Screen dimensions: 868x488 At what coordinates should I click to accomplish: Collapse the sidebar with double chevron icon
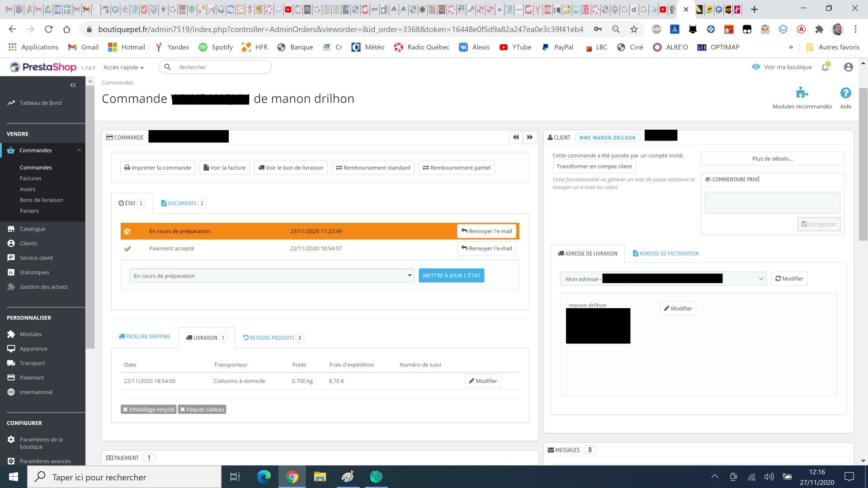(73, 85)
